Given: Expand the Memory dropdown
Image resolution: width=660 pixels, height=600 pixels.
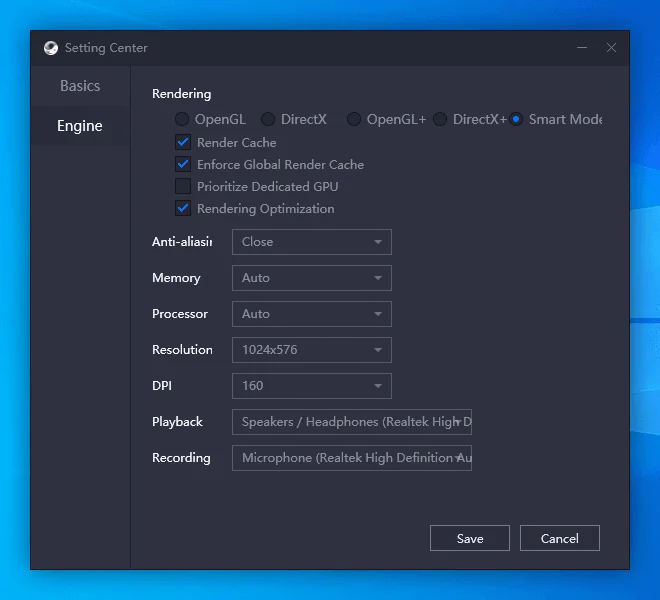Looking at the screenshot, I should click(312, 278).
